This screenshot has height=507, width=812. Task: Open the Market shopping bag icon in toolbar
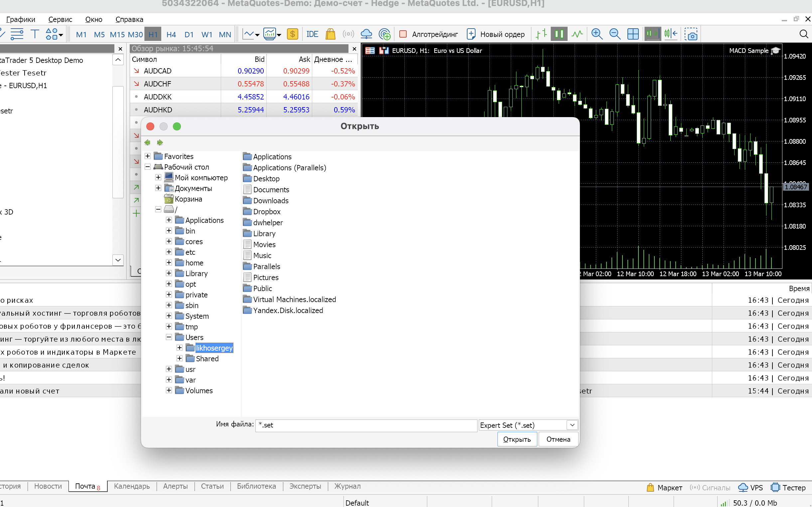[x=331, y=34]
